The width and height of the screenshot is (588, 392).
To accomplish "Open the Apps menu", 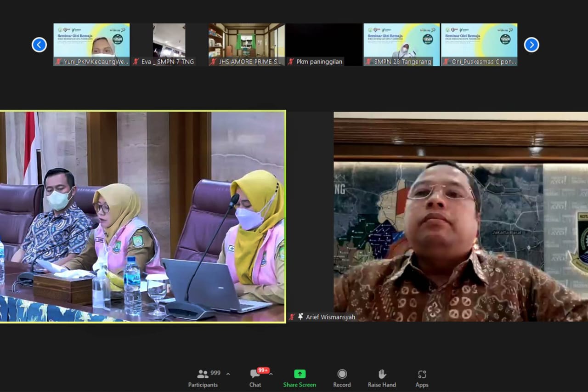I will tap(422, 378).
